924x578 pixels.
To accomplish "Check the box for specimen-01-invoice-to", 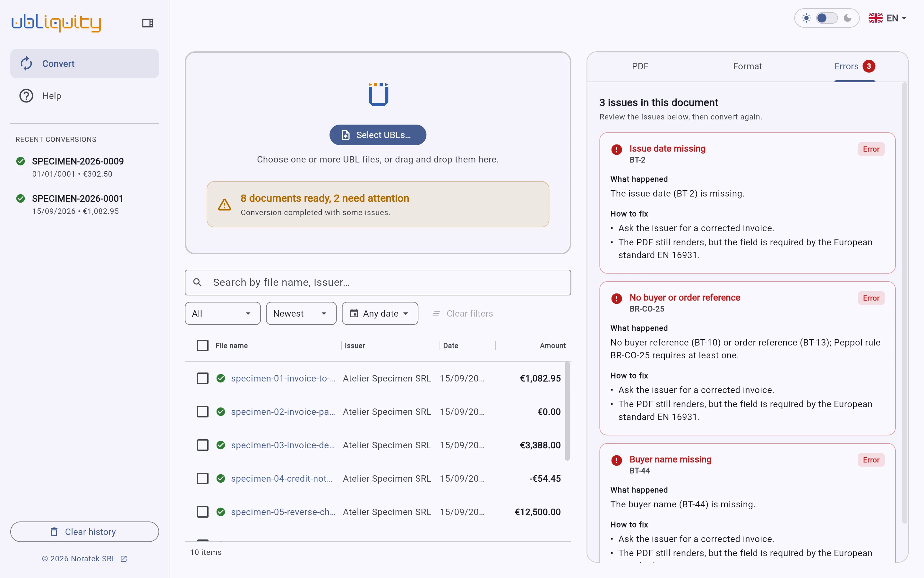I will point(203,378).
